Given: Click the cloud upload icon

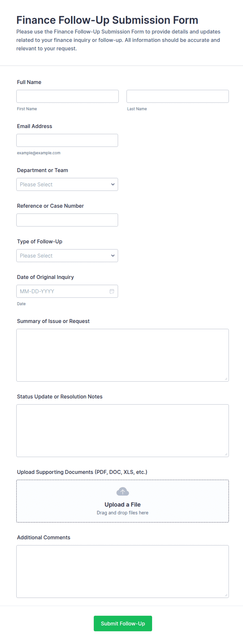Looking at the screenshot, I should pyautogui.click(x=123, y=491).
